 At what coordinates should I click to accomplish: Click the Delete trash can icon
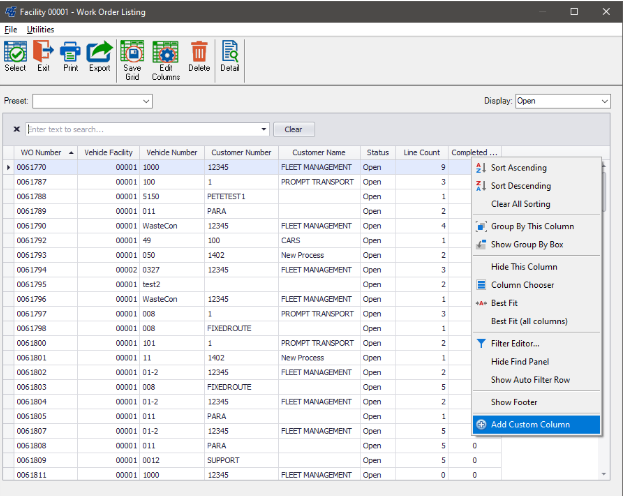199,57
